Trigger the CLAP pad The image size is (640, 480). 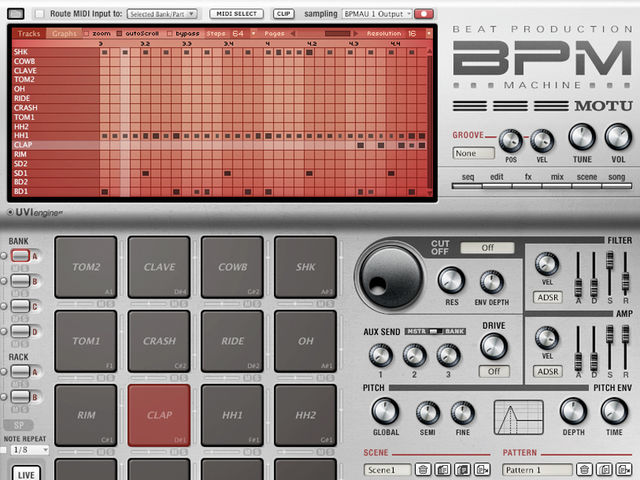159,415
